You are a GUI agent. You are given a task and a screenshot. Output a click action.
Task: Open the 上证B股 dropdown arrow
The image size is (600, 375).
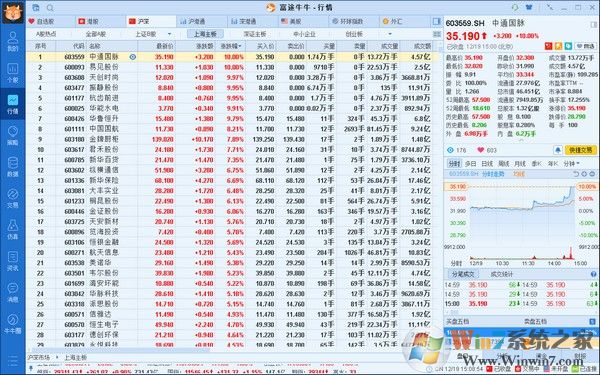pyautogui.click(x=170, y=34)
